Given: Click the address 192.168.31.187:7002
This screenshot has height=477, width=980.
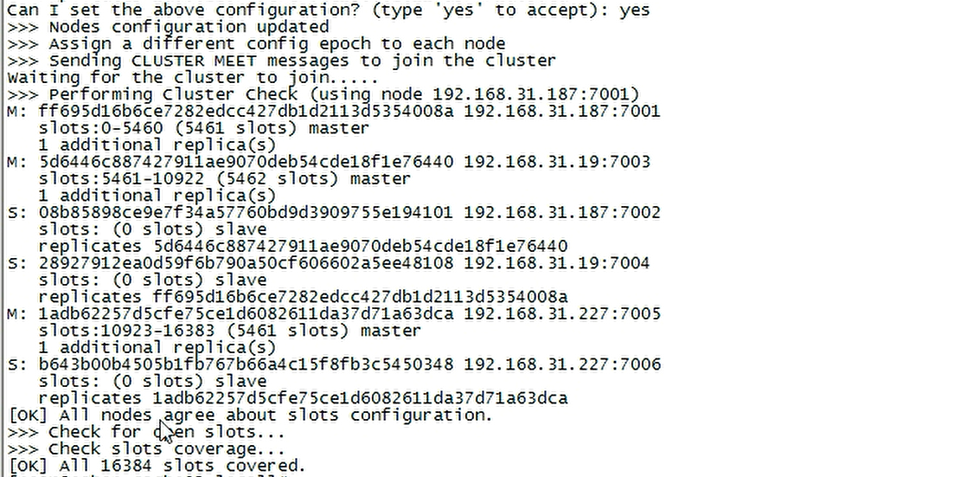Looking at the screenshot, I should coord(562,213).
